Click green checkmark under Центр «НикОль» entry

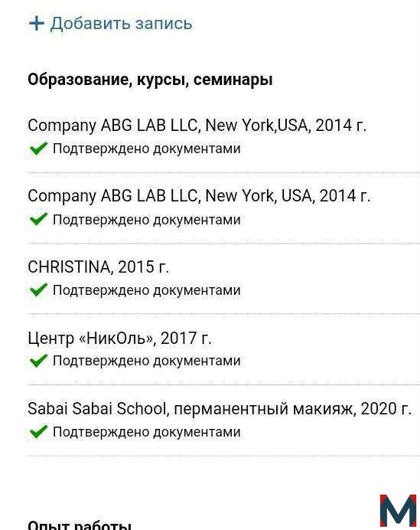coord(38,361)
